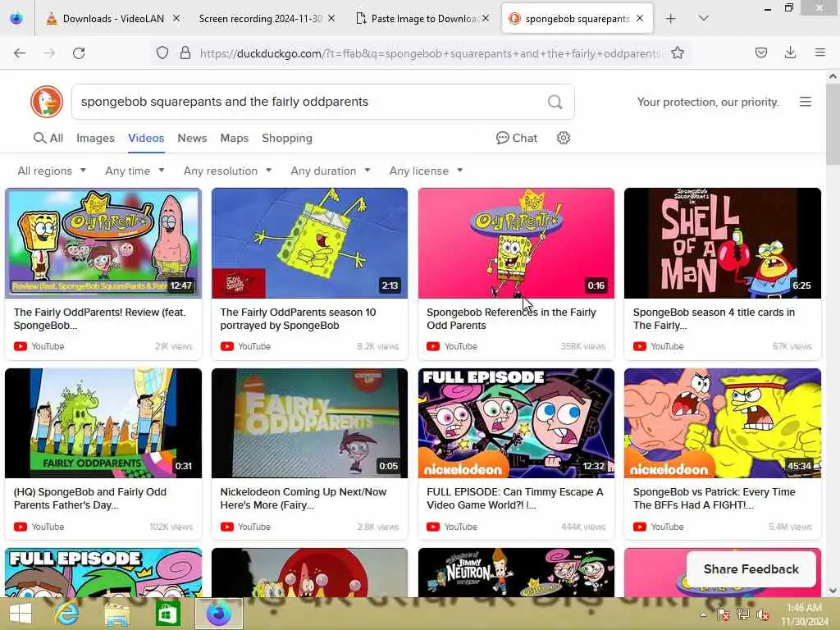Switch to Downloads - VideoLAN browser tab

[112, 19]
